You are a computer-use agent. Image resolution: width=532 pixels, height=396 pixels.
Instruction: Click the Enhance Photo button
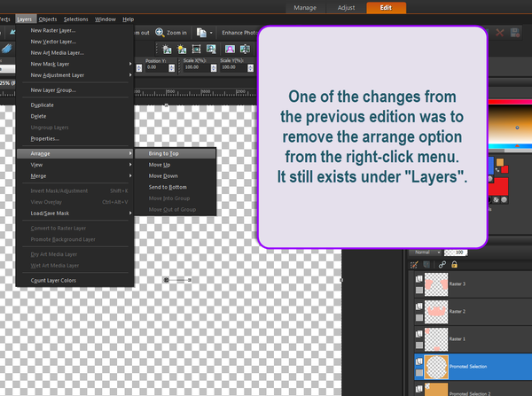click(x=239, y=33)
